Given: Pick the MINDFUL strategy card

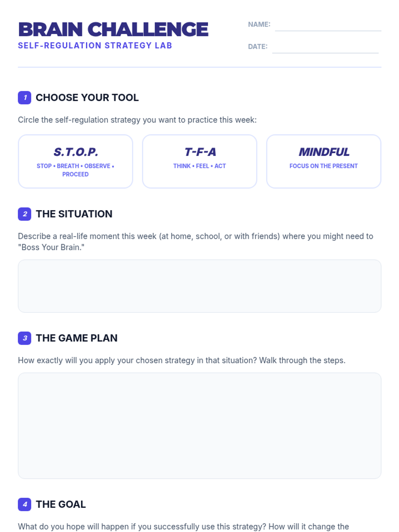Looking at the screenshot, I should pos(324,162).
